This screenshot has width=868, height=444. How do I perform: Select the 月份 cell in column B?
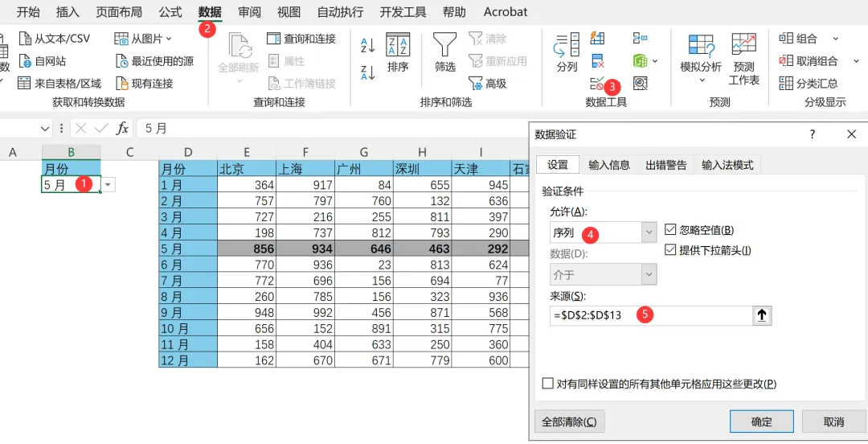tap(72, 168)
